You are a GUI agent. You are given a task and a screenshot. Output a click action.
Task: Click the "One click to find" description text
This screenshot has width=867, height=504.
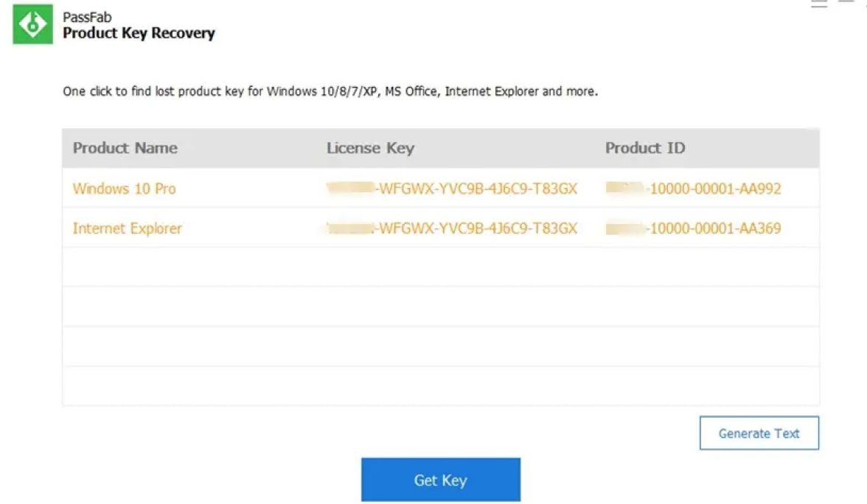tap(330, 92)
